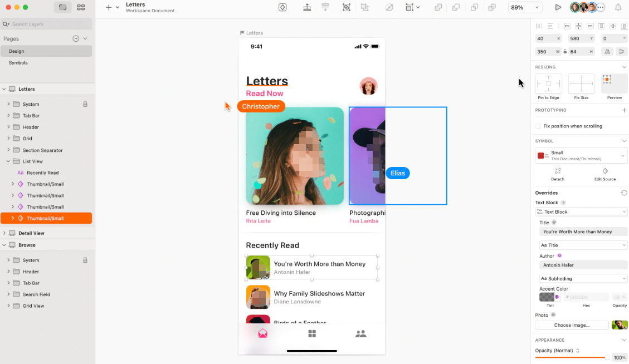Screen dimensions: 629x364
Task: Click Align left edges icon in inspector
Action: (x=567, y=26)
